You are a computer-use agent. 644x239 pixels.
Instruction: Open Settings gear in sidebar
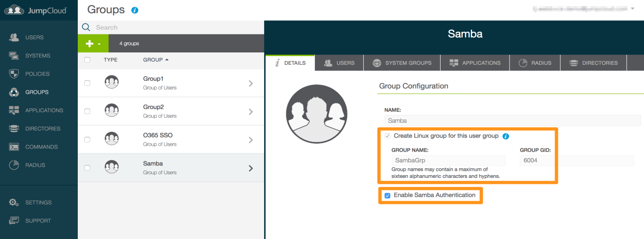coord(14,202)
